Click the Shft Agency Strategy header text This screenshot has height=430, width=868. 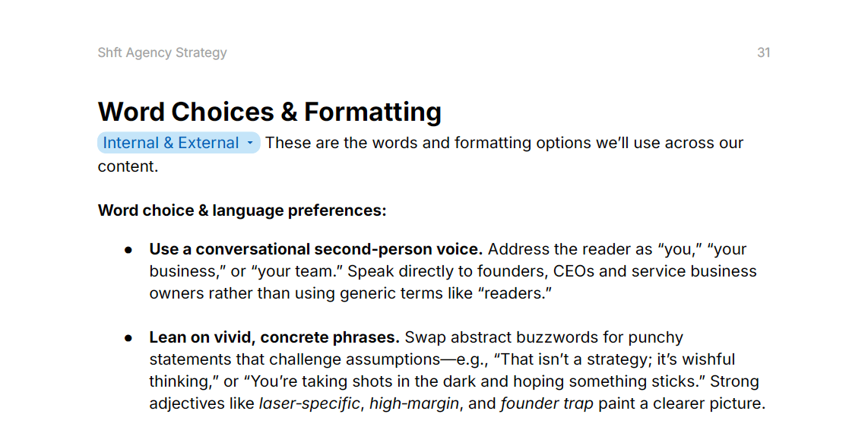point(162,52)
